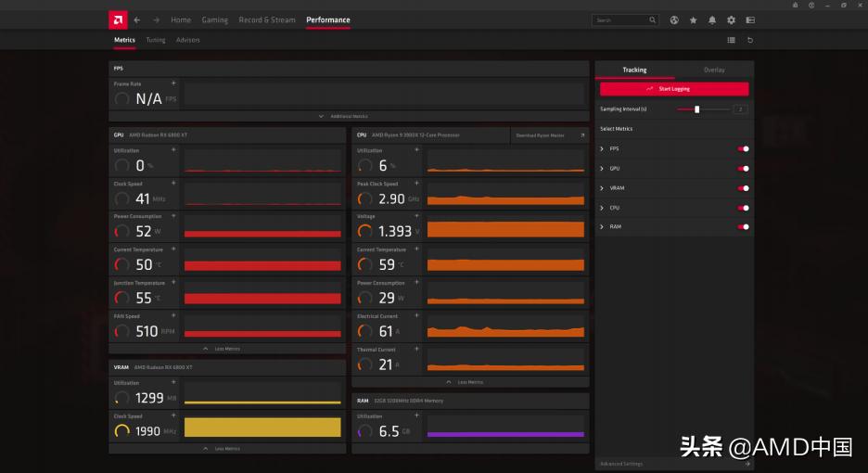Click the reset metrics arrow icon
Viewport: 868px width, 473px height.
(x=750, y=40)
